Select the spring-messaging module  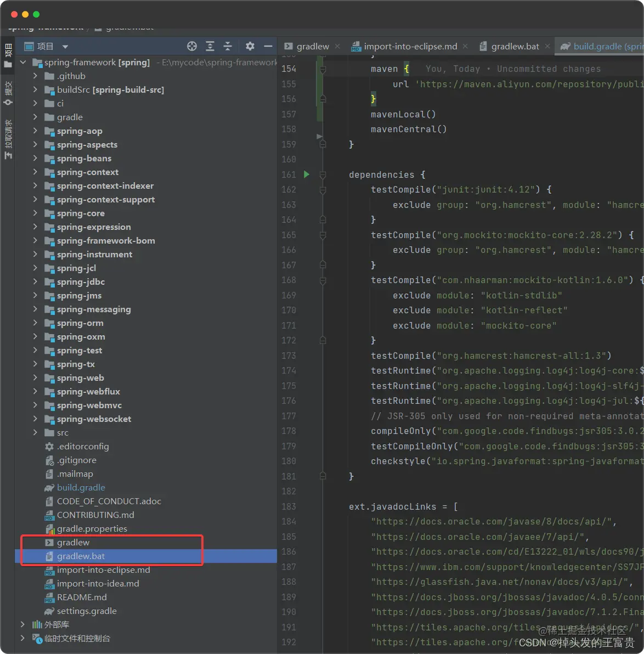pos(94,309)
